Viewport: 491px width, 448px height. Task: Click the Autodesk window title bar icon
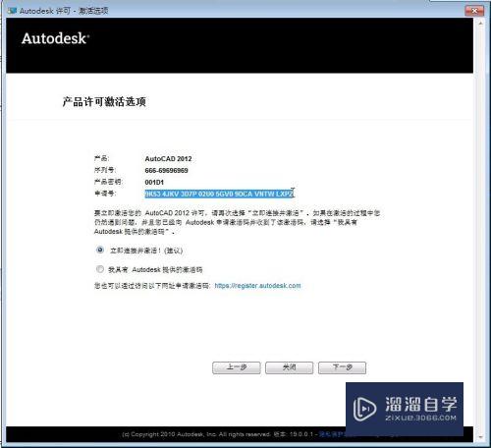[x=12, y=11]
